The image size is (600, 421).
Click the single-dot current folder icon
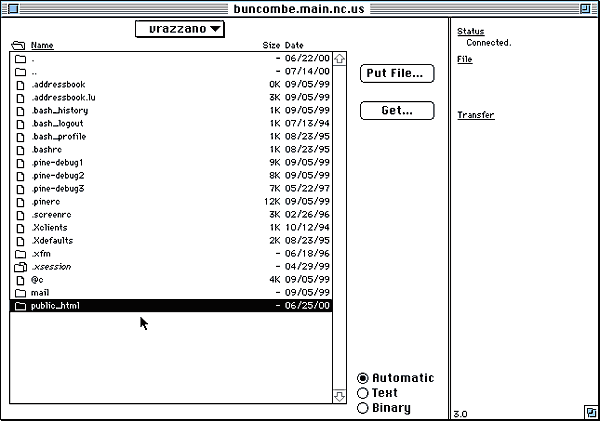pos(20,59)
